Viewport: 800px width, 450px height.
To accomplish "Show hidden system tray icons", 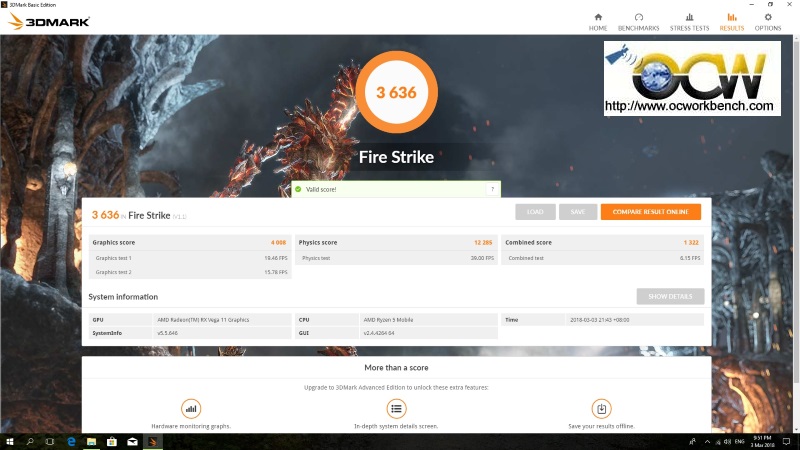I will pos(707,442).
